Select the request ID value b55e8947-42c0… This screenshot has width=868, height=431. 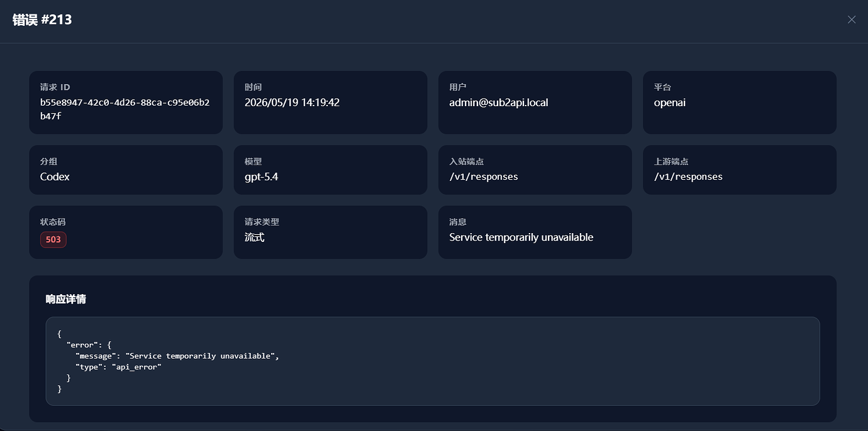click(125, 109)
